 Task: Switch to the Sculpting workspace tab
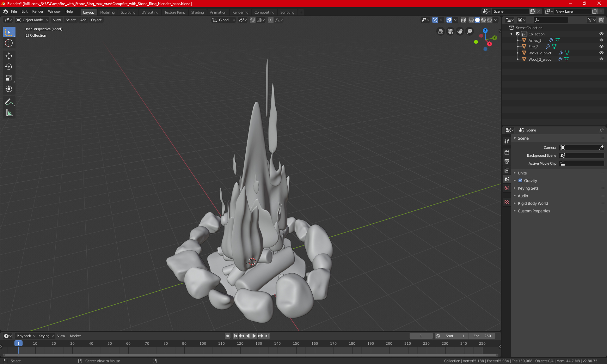[x=128, y=12]
